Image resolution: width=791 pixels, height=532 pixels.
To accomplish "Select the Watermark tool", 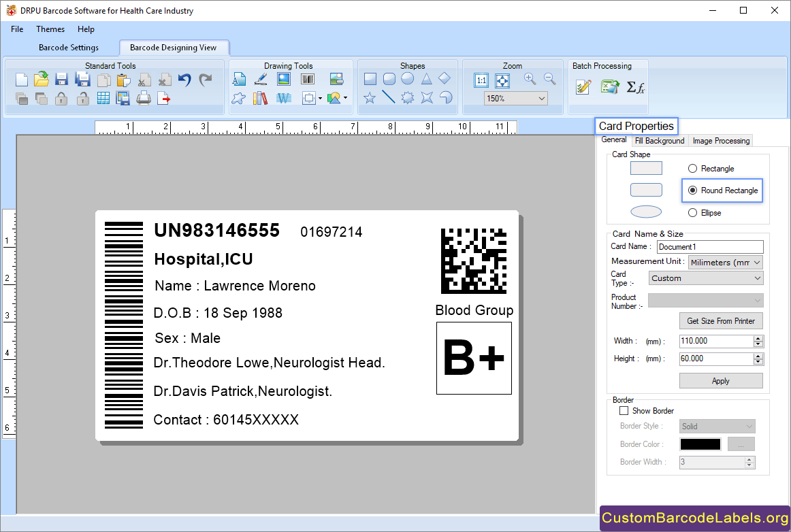I will click(x=284, y=98).
